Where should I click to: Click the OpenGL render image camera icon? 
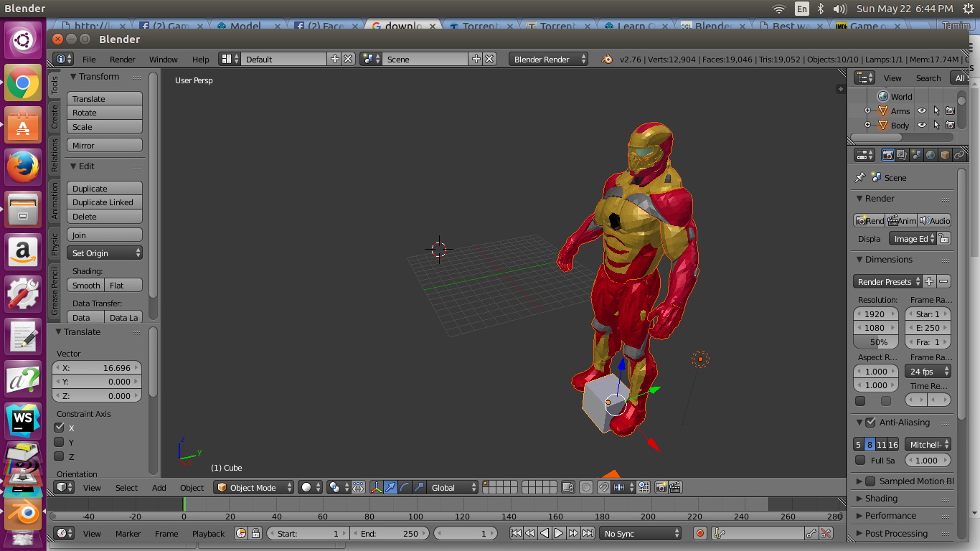tap(661, 487)
